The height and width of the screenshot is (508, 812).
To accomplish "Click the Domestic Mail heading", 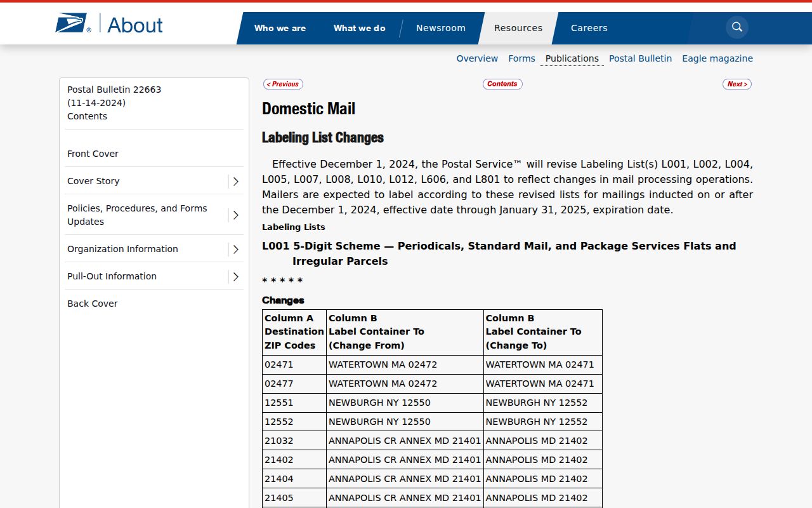I will click(309, 109).
